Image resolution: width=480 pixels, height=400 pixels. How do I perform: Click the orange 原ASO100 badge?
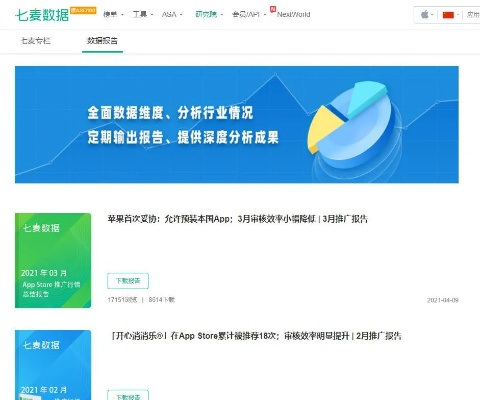tap(83, 10)
